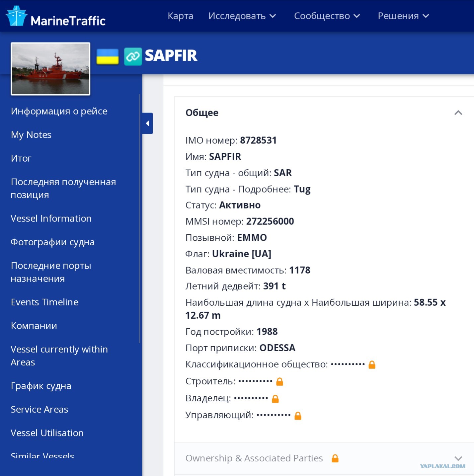Screen dimensions: 474x476
Task: Open My Notes in the sidebar
Action: pyautogui.click(x=31, y=135)
